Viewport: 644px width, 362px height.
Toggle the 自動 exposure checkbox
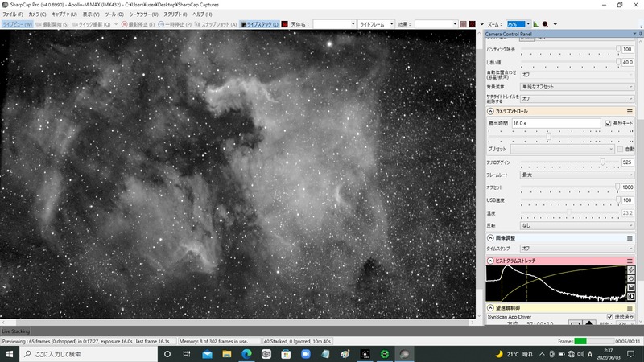tap(620, 149)
